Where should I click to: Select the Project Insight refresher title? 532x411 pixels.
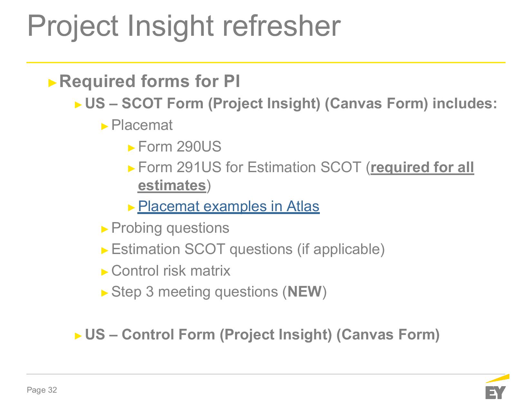point(184,26)
